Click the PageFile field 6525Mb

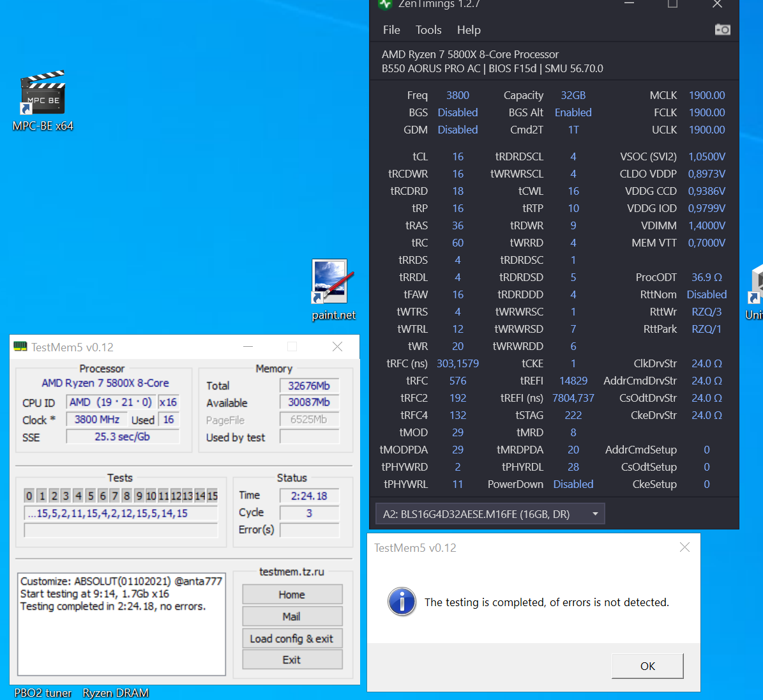[x=309, y=420]
